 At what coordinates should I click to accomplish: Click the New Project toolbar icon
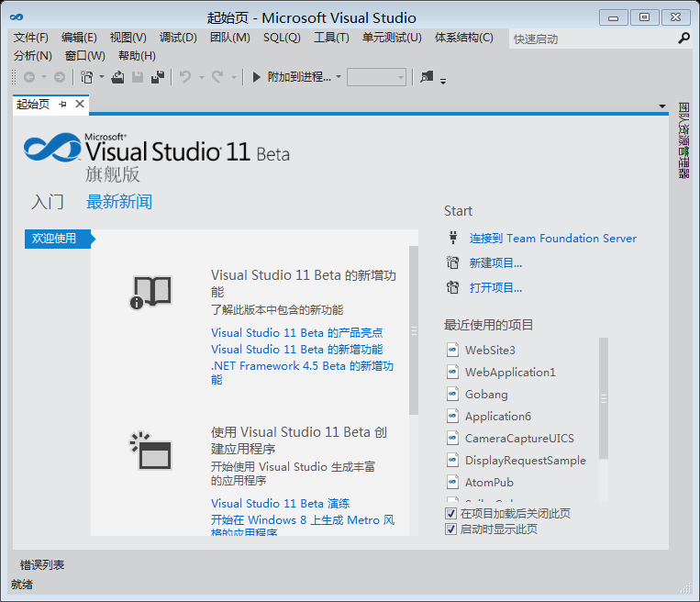[86, 77]
